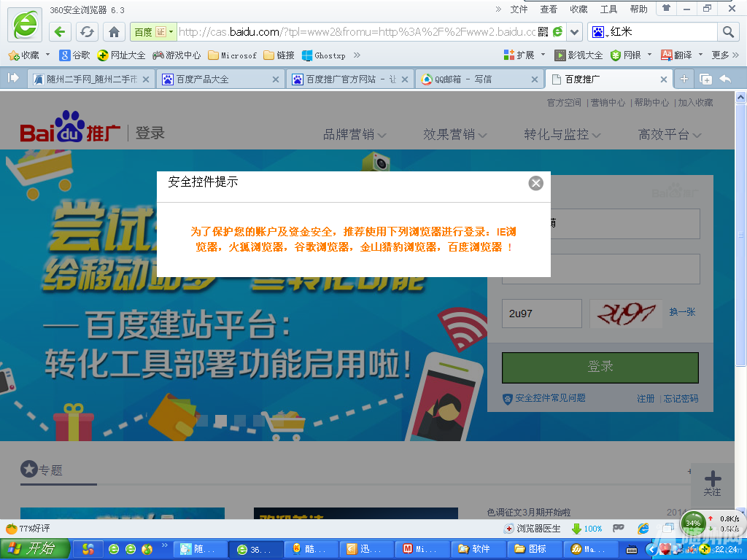Open the Baidu search engine selector icon
The height and width of the screenshot is (560, 747).
pos(598,32)
